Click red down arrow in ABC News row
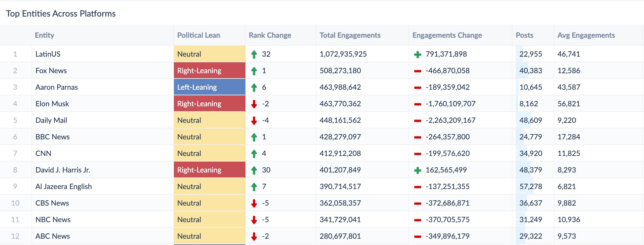 pos(254,236)
